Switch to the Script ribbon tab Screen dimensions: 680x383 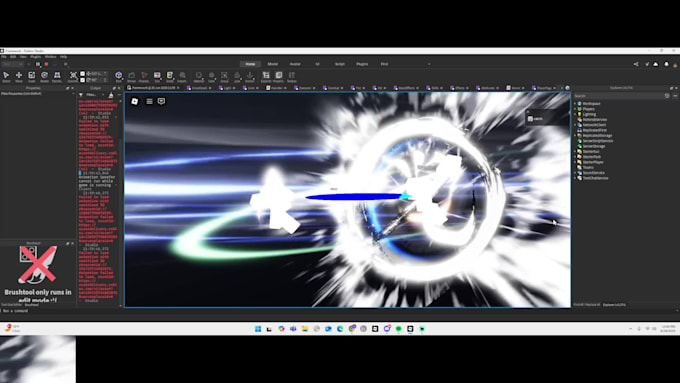[340, 64]
